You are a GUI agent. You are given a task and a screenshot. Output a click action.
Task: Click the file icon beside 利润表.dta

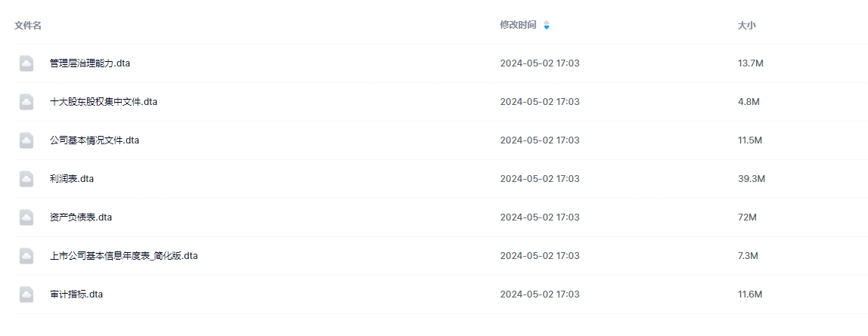(x=26, y=179)
